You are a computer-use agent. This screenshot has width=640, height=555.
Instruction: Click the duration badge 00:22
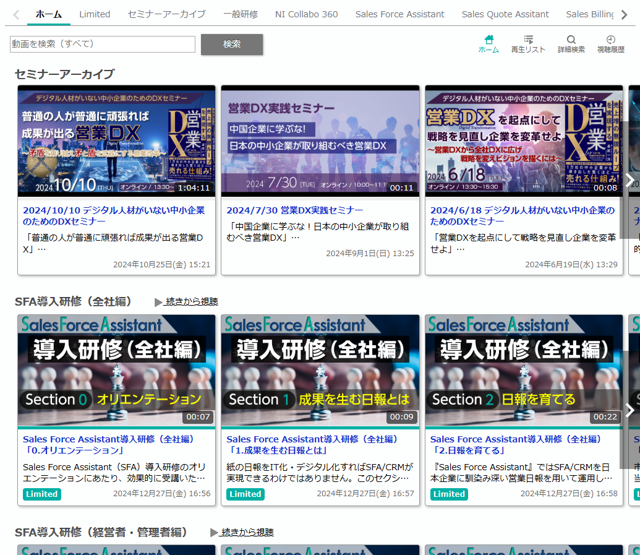click(x=605, y=417)
